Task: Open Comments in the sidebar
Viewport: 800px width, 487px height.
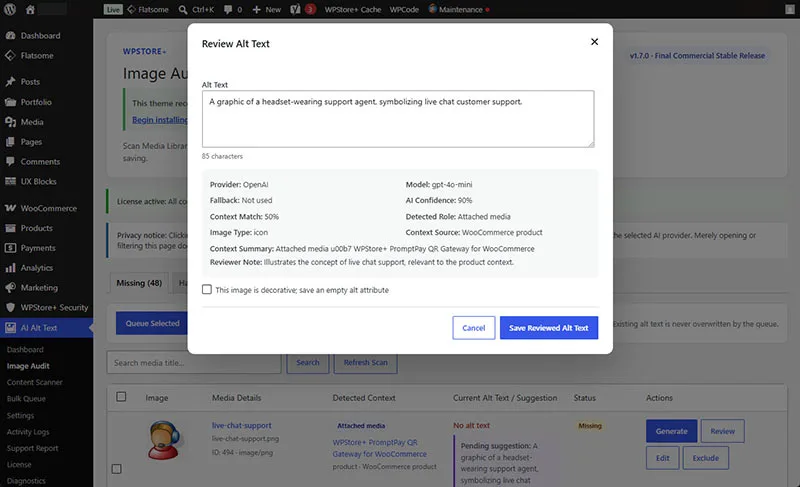Action: click(46, 162)
